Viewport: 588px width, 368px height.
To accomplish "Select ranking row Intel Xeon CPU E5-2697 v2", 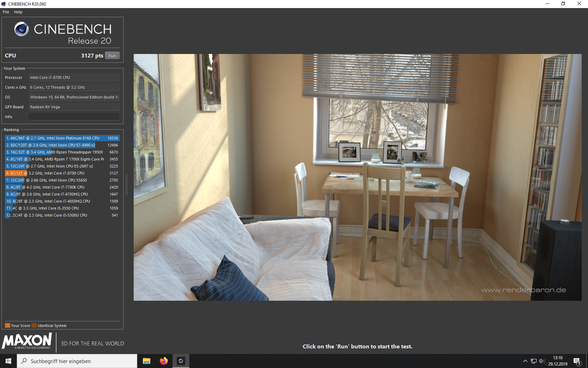I will (62, 166).
